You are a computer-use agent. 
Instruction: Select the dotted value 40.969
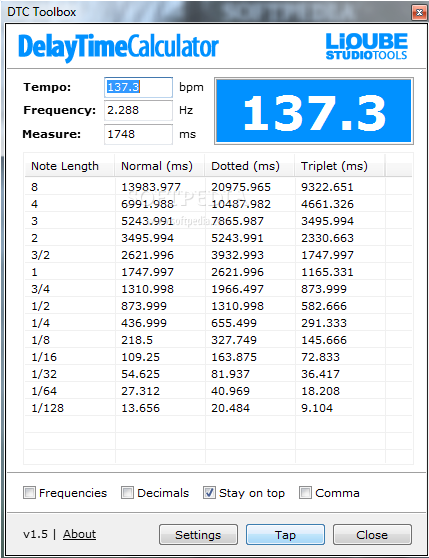point(231,391)
